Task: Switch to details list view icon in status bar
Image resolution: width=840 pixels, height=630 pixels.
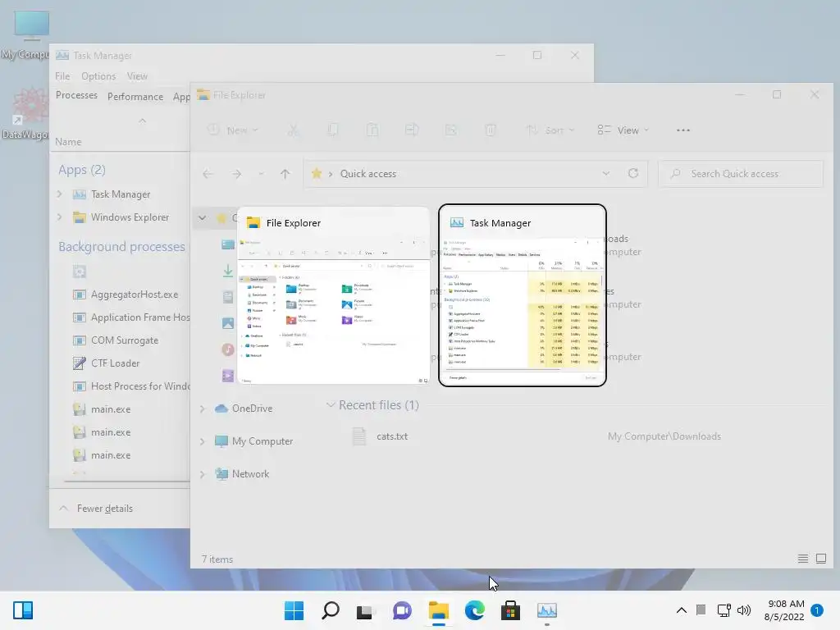Action: 802,559
